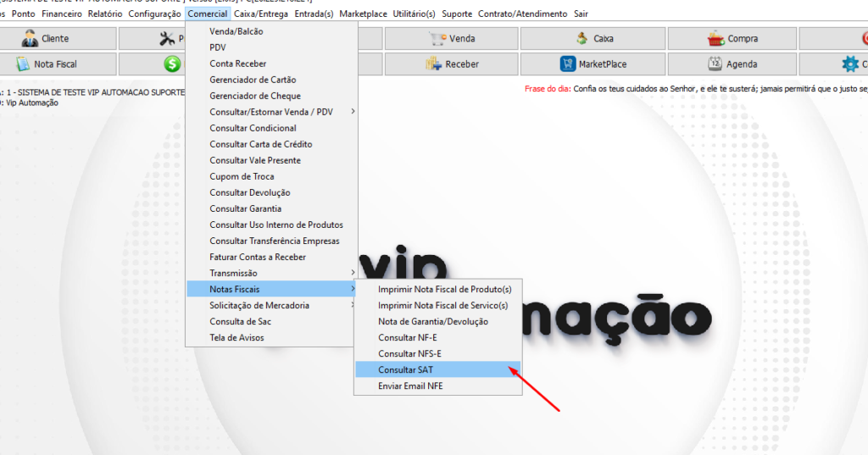
Task: Open the Utilitário(s) menu
Action: 414,14
